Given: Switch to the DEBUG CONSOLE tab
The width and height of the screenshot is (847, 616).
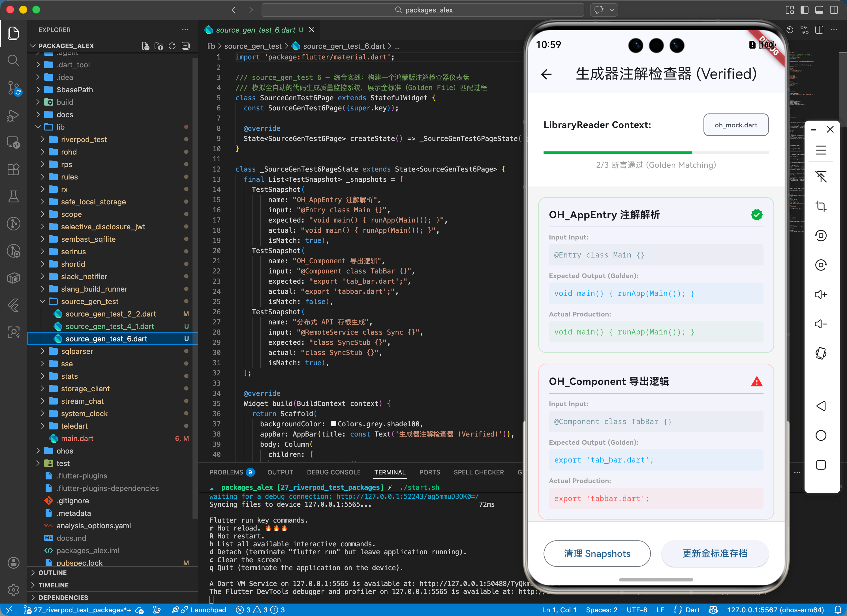Looking at the screenshot, I should [333, 472].
